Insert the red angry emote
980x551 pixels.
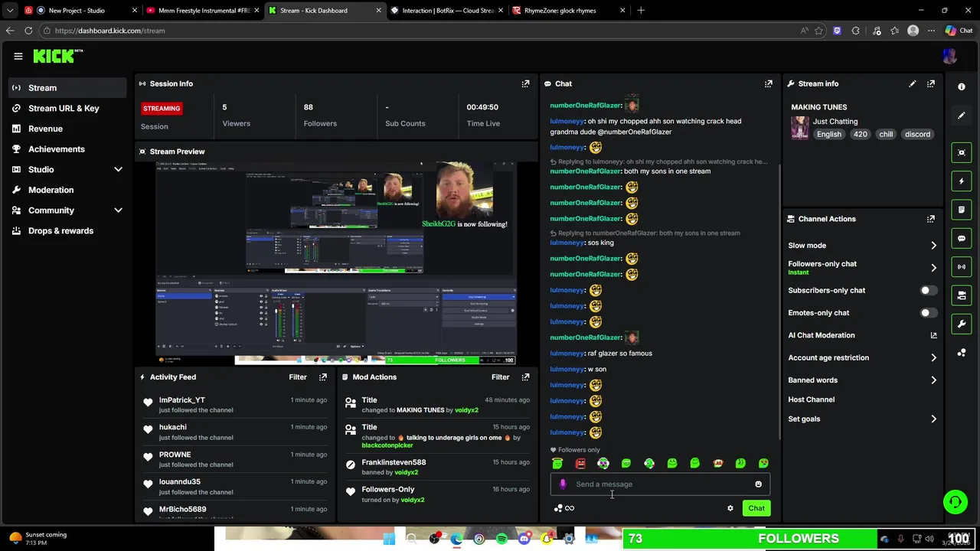580,463
